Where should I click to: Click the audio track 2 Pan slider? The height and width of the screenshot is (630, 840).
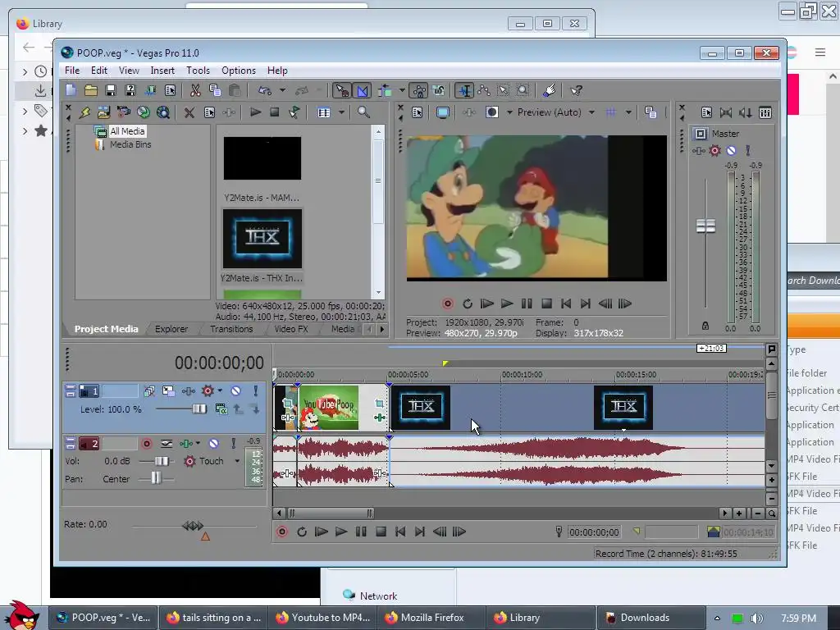click(x=155, y=478)
